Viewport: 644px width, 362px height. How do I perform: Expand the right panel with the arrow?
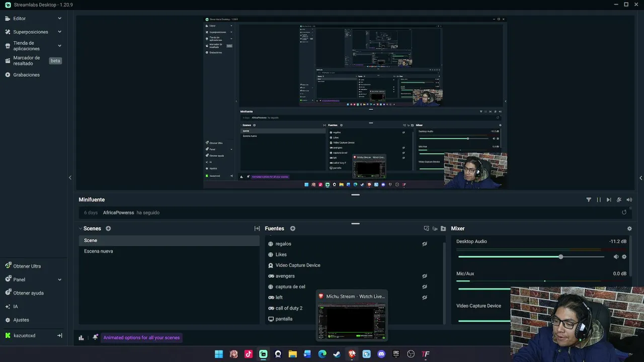tap(640, 177)
